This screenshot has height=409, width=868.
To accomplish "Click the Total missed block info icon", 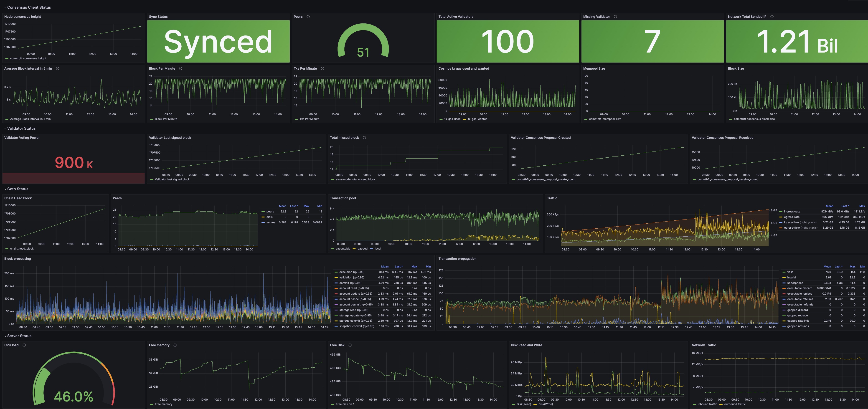I will pos(364,137).
